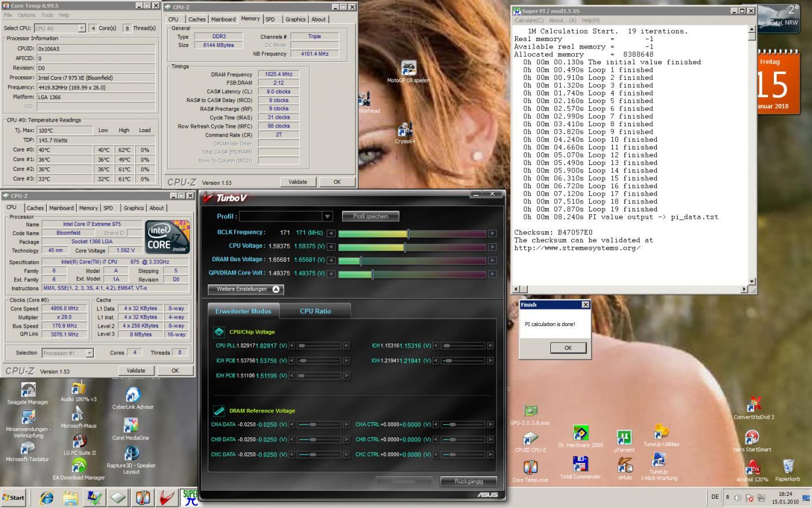This screenshot has height=508, width=812.
Task: Launch the Corel MediaOne shortcut
Action: pyautogui.click(x=131, y=429)
